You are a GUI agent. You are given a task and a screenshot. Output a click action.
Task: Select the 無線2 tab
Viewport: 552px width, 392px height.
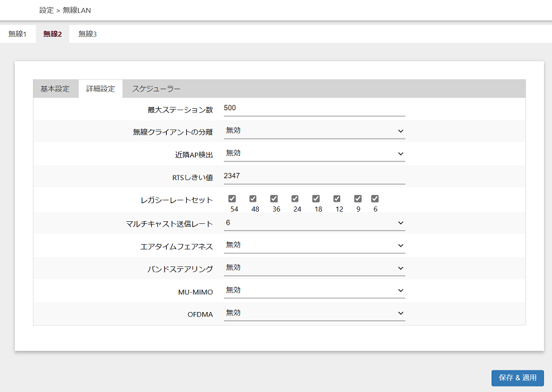tap(52, 34)
